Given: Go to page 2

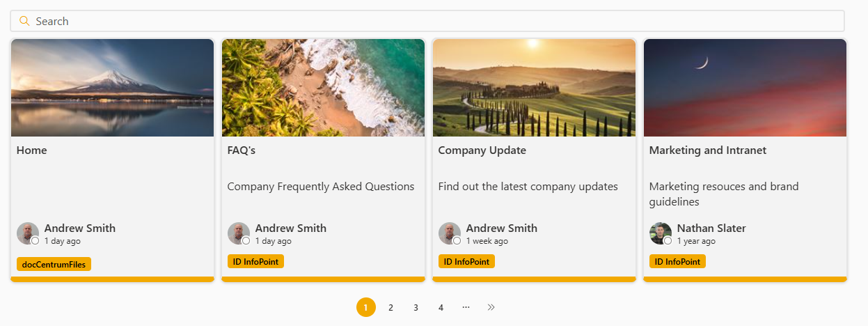Looking at the screenshot, I should [390, 307].
